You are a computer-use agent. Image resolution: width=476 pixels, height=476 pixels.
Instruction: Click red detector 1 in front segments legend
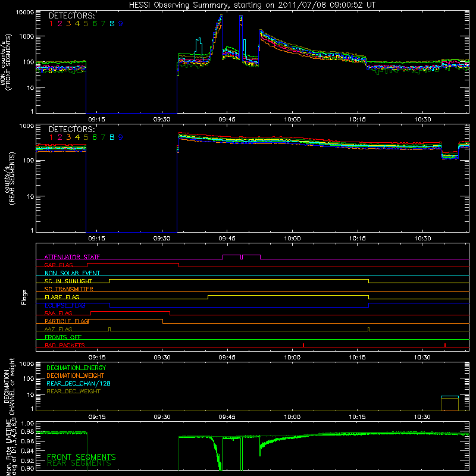click(x=51, y=24)
